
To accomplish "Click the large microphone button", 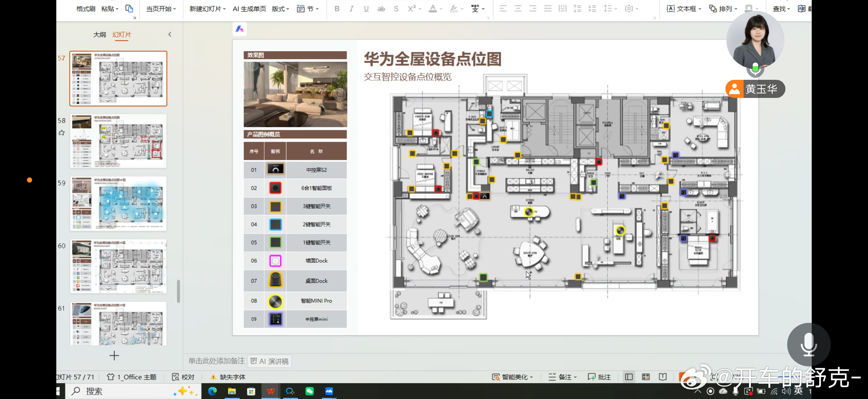I will (808, 345).
